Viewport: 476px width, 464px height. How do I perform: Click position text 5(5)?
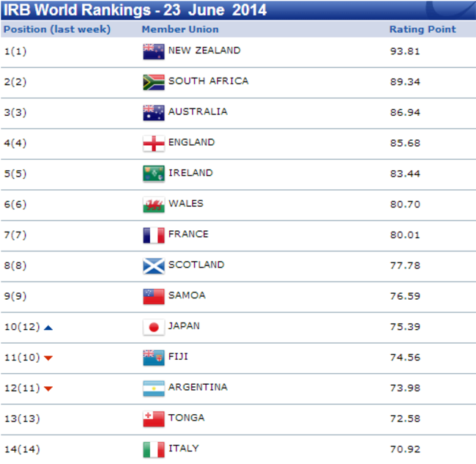point(15,174)
